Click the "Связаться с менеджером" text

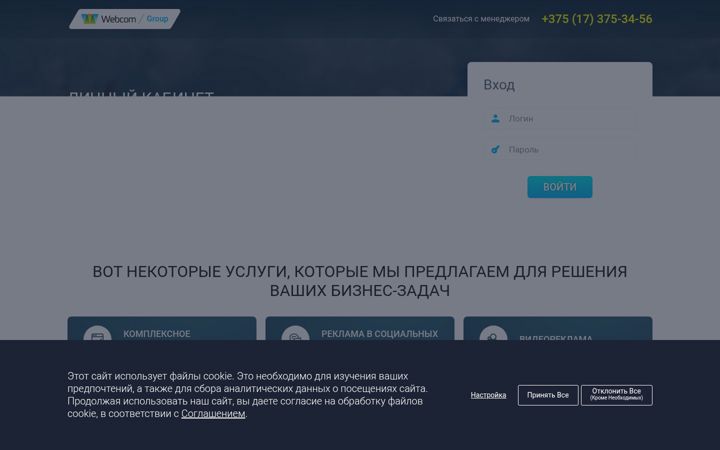[x=481, y=19]
